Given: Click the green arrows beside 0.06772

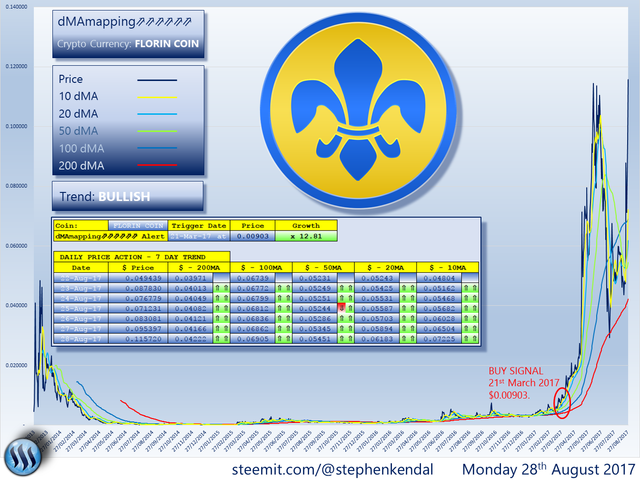Looking at the screenshot, I should [284, 288].
